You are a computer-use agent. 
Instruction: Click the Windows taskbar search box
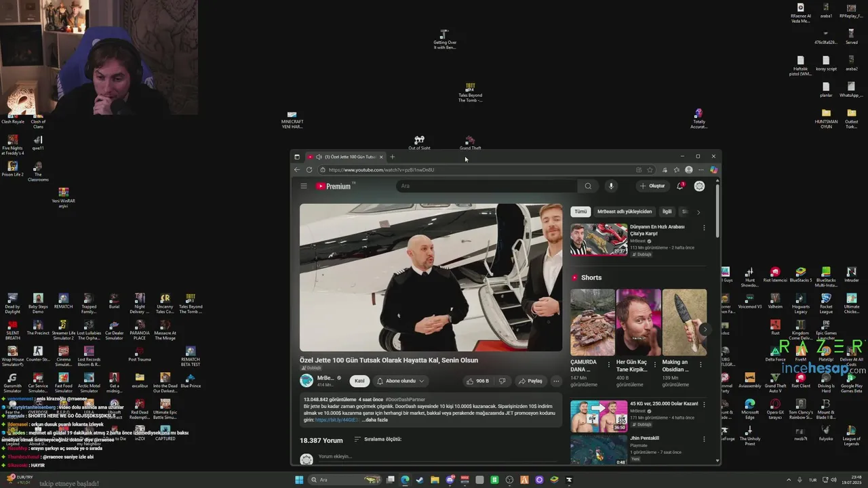(344, 480)
